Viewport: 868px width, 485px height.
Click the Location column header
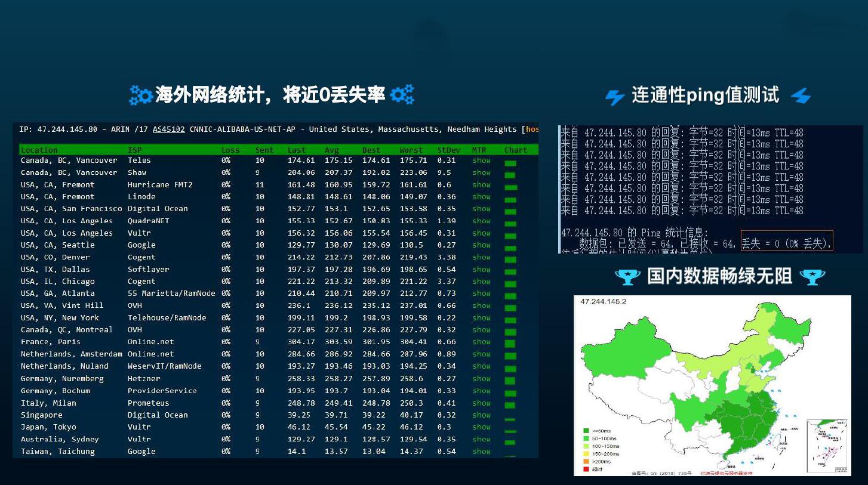point(39,150)
